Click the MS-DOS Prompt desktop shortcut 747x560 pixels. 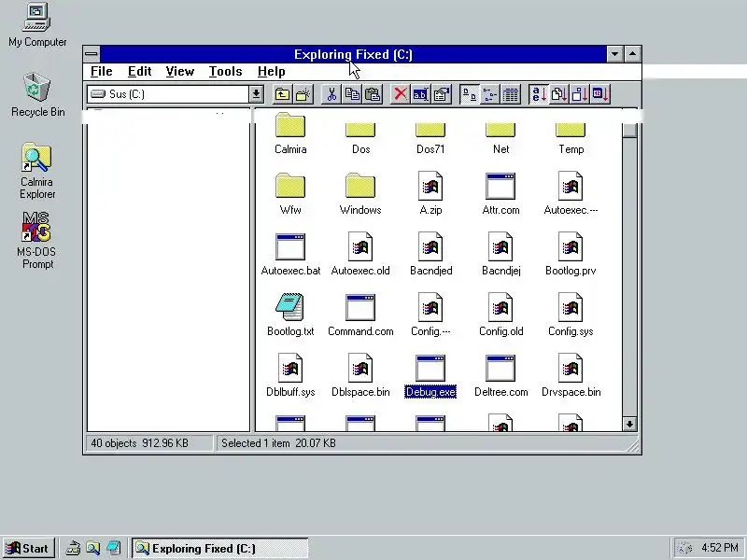tap(36, 241)
